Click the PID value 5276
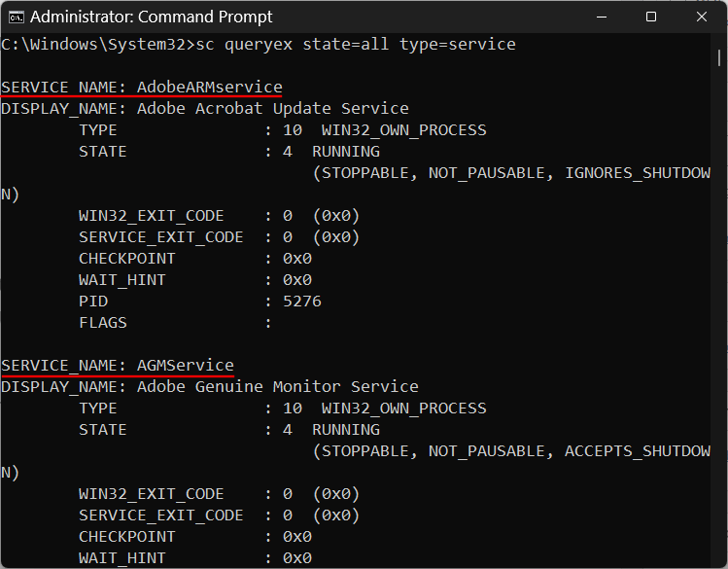 (x=301, y=302)
